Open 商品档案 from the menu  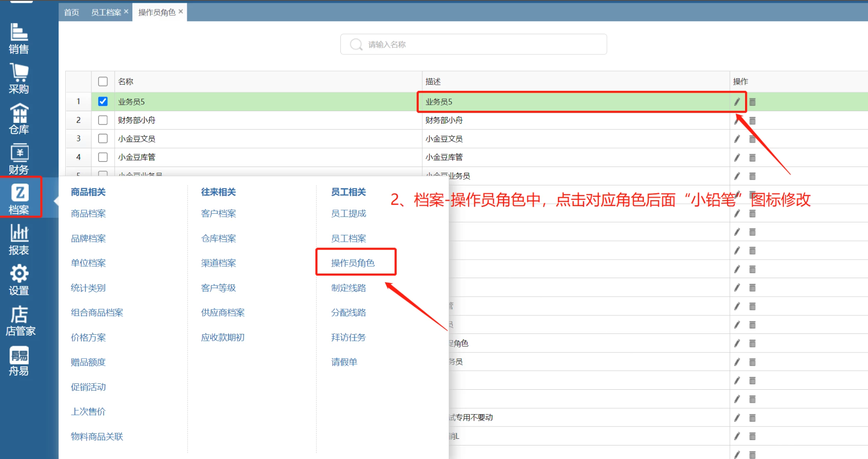88,213
